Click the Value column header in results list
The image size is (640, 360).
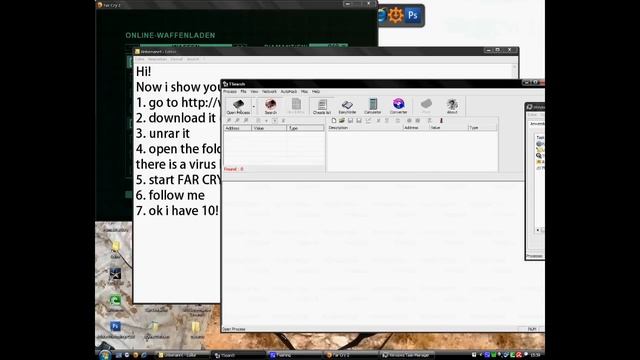pos(269,128)
